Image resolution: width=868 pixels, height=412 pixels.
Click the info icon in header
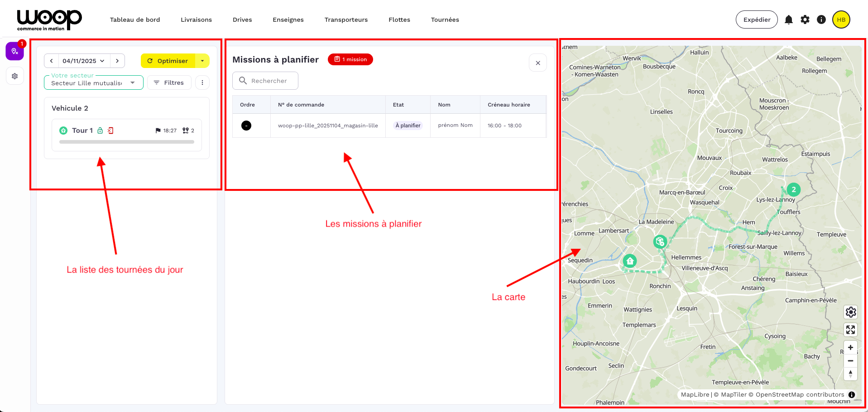(821, 19)
